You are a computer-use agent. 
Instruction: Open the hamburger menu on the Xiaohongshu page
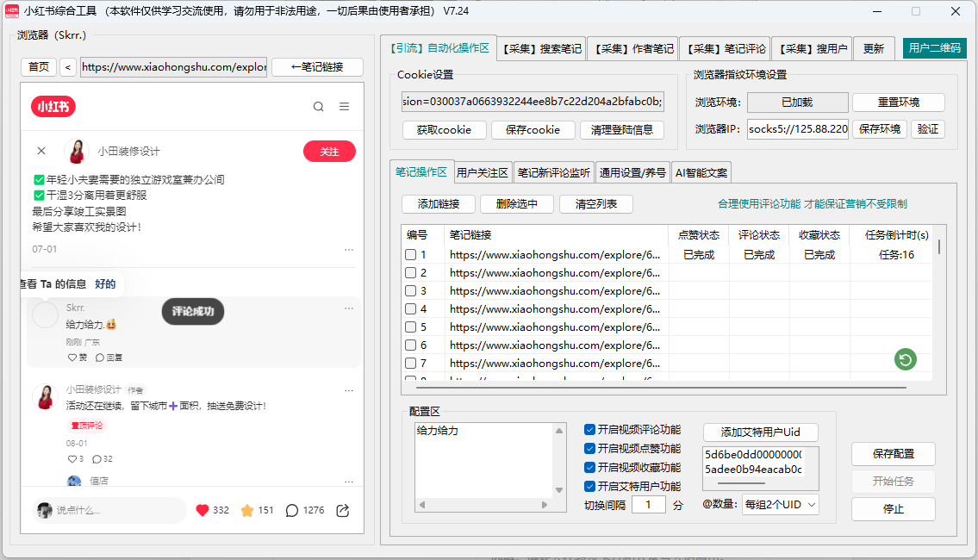[345, 106]
